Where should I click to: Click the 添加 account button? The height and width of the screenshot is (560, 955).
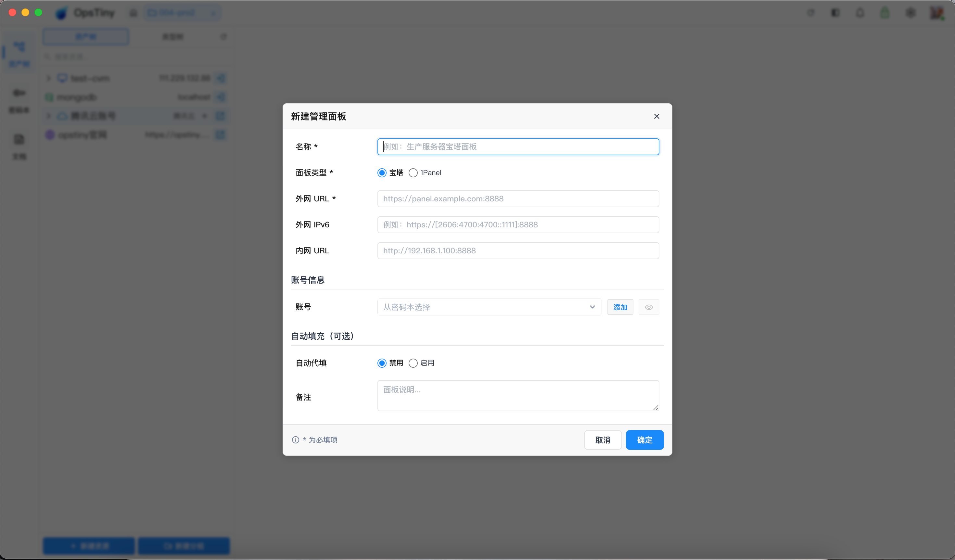pyautogui.click(x=620, y=307)
